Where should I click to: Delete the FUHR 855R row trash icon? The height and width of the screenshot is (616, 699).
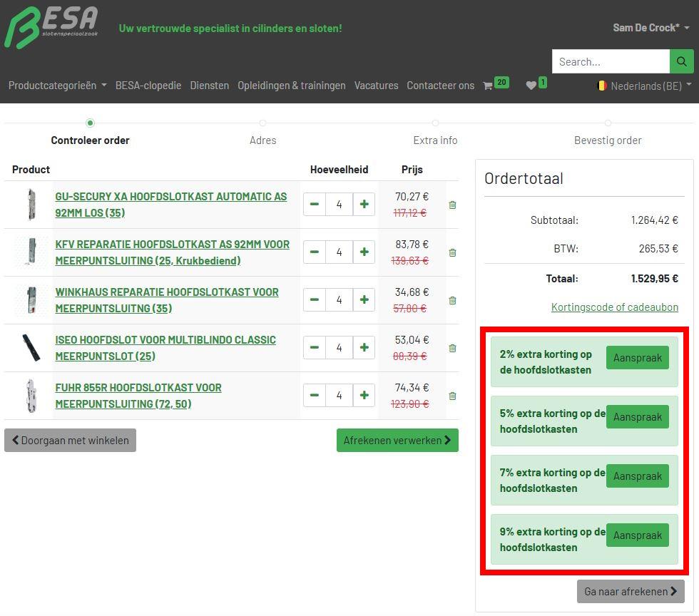[452, 396]
